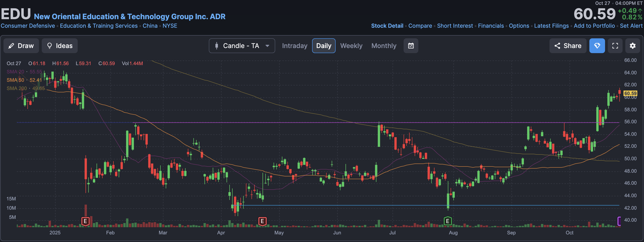Click the 60.59 last price in header

[594, 14]
